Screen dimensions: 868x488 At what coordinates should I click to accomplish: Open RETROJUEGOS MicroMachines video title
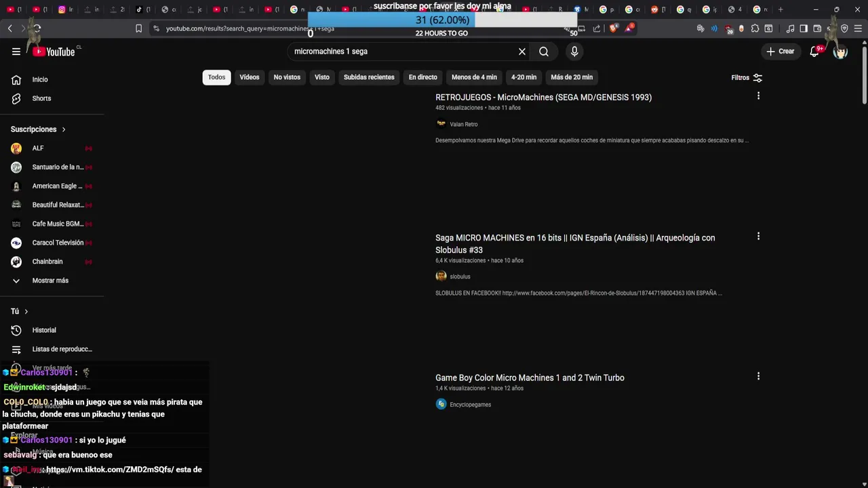tap(543, 98)
